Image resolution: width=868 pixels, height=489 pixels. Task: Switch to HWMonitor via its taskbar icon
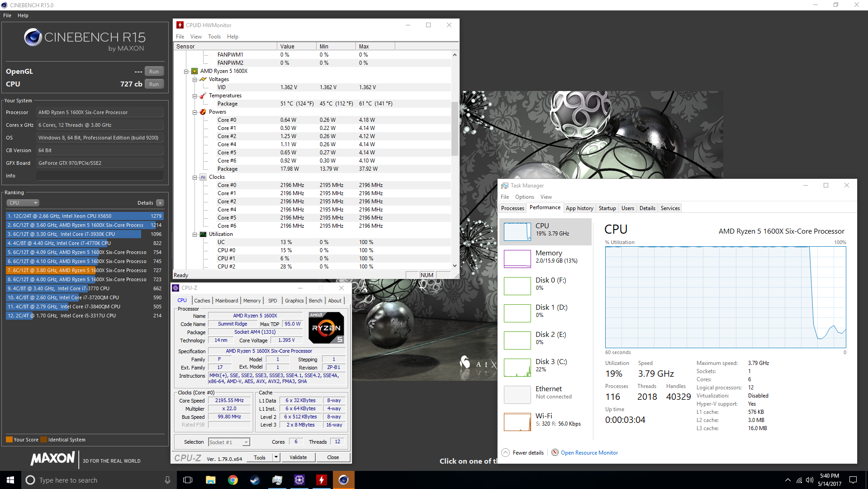point(322,480)
